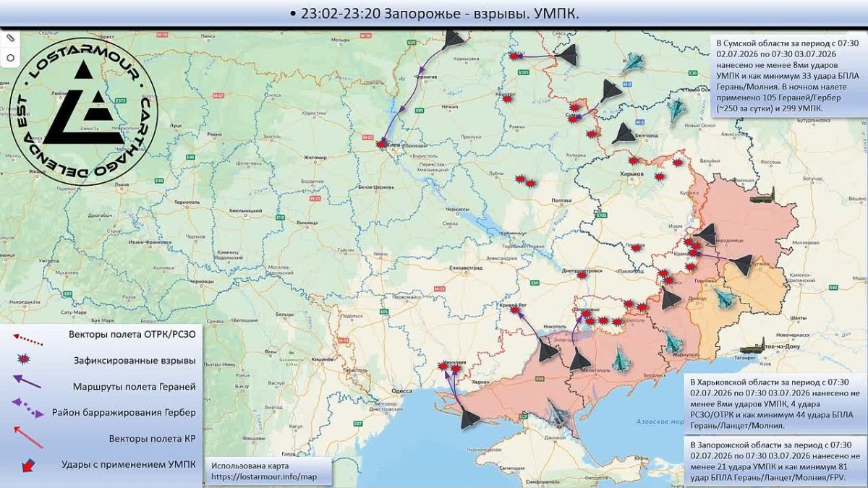Click the aircraft icon over northern Crimea

coord(558,413)
